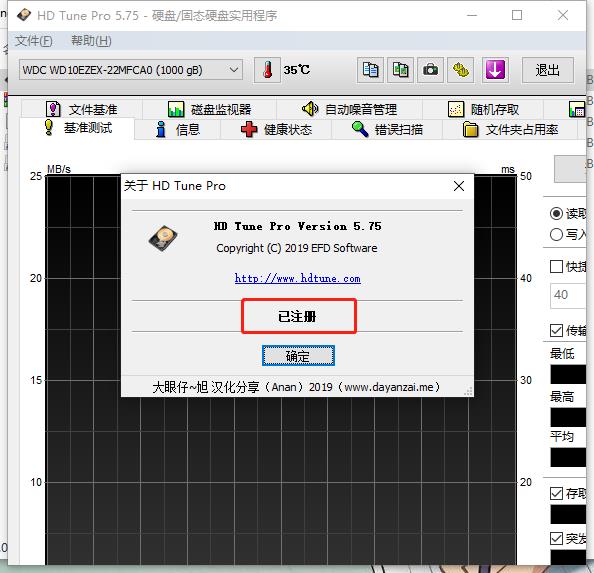
Task: Click the ms axis label on the graph
Action: click(x=508, y=169)
